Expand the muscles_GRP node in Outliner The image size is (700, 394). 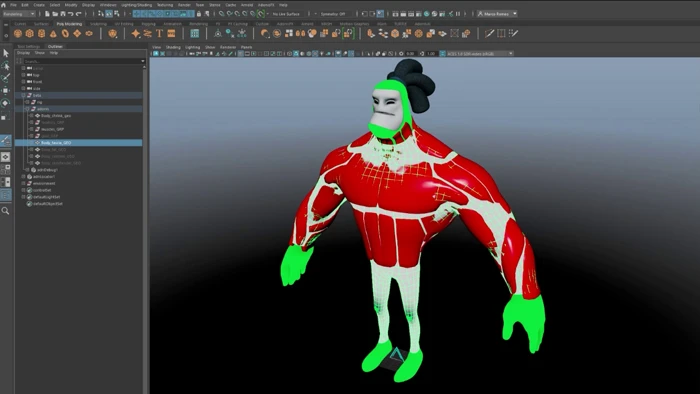(x=32, y=129)
